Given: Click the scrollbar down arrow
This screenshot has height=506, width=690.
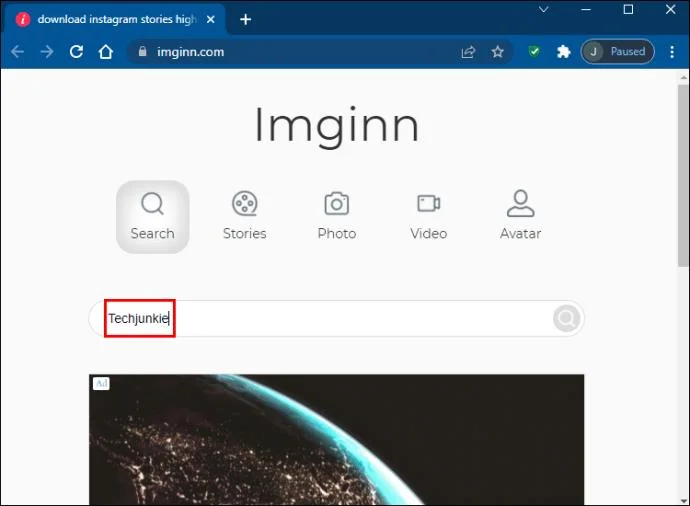Looking at the screenshot, I should click(683, 501).
